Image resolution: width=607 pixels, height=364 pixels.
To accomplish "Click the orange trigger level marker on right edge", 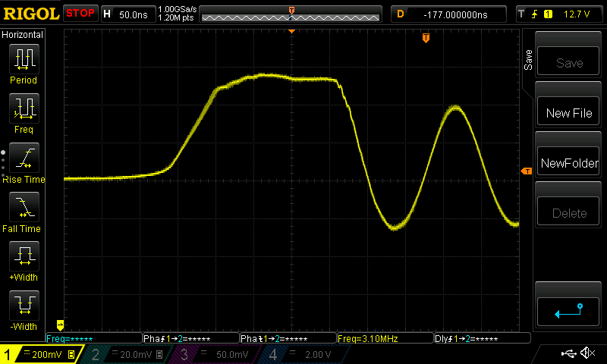I will [525, 172].
